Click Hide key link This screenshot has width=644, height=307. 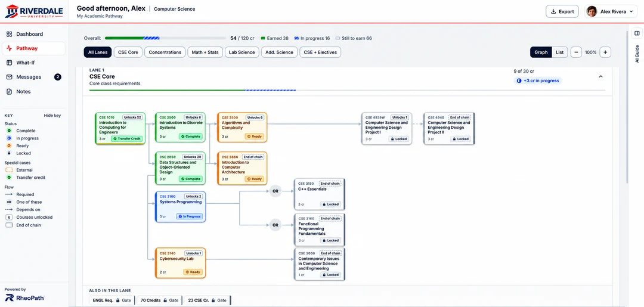click(x=52, y=115)
